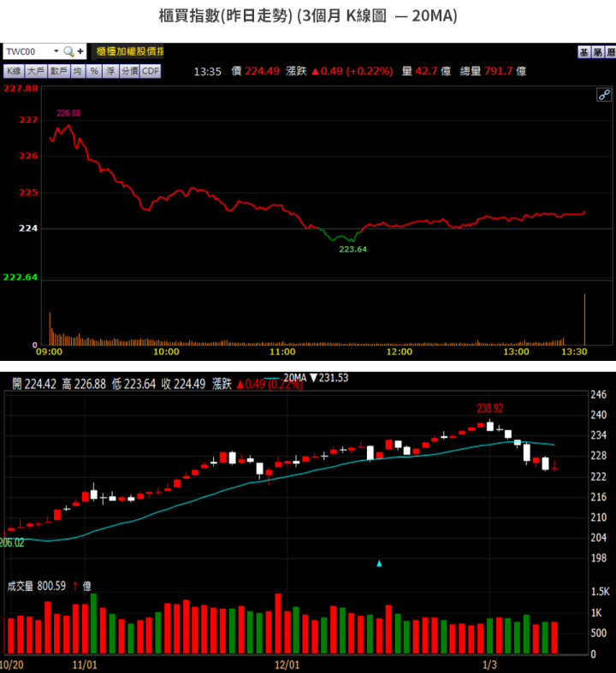Viewport: 616px width, 673px height.
Task: Toggle the 浮 button
Action: click(x=110, y=71)
